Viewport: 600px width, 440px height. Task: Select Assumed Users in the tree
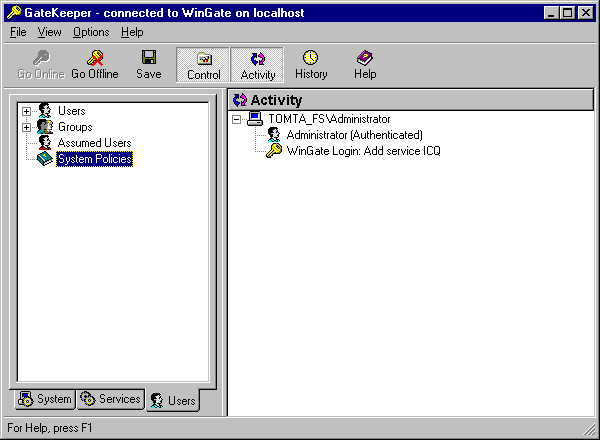pyautogui.click(x=95, y=143)
